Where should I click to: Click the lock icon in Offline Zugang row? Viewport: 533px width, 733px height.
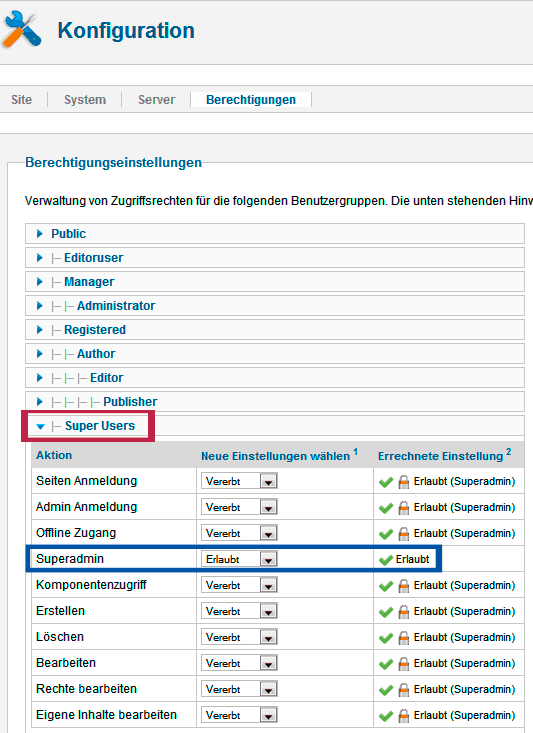403,533
